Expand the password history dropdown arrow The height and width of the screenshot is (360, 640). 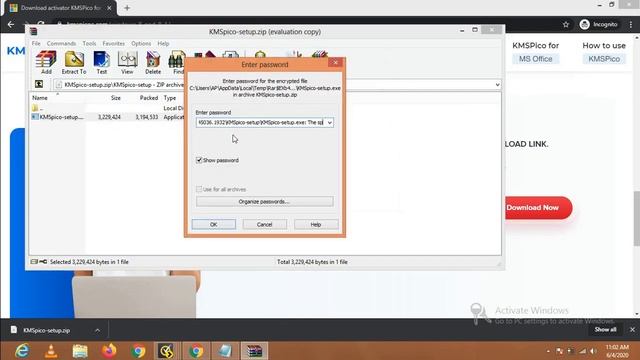pyautogui.click(x=329, y=122)
